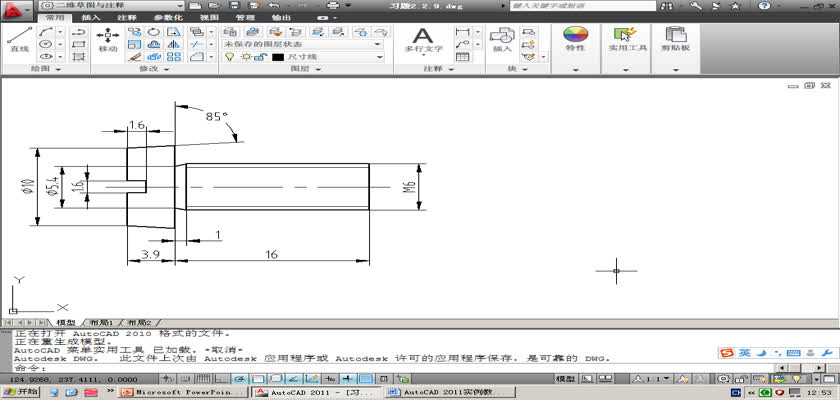The image size is (840, 400).
Task: Activate the Copy tool in Modify panel
Action: (136, 32)
